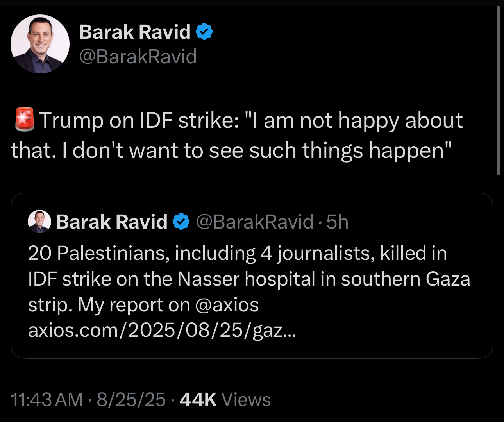View the 44K Views count
504x422 pixels.
click(225, 399)
